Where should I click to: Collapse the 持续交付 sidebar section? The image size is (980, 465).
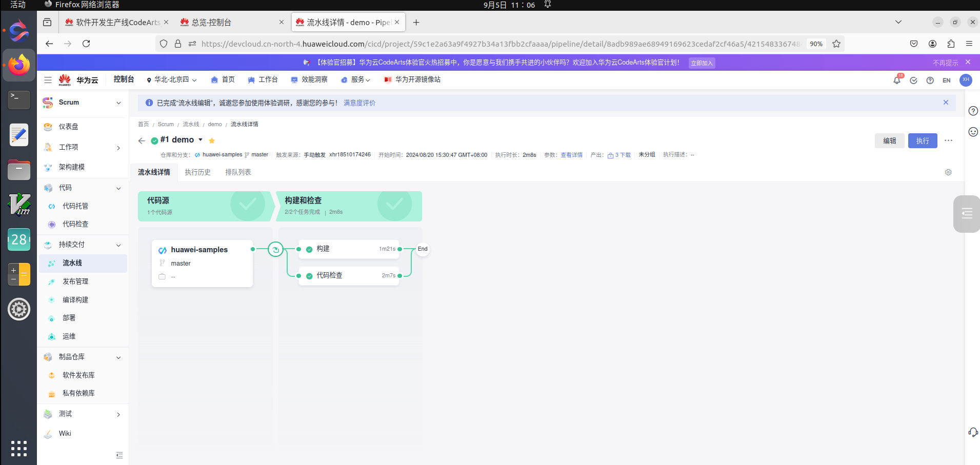(118, 245)
